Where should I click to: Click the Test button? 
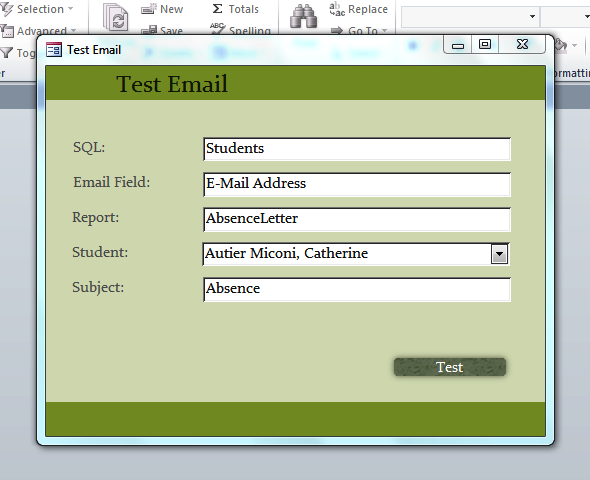click(x=450, y=367)
